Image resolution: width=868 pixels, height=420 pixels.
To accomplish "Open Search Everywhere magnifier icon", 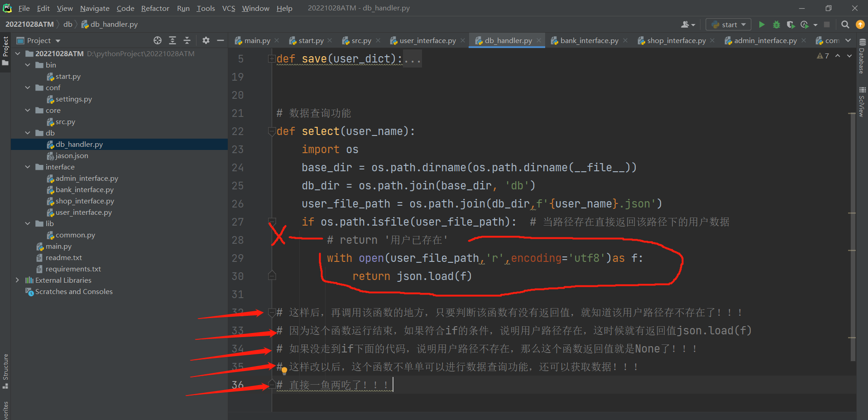I will (845, 24).
